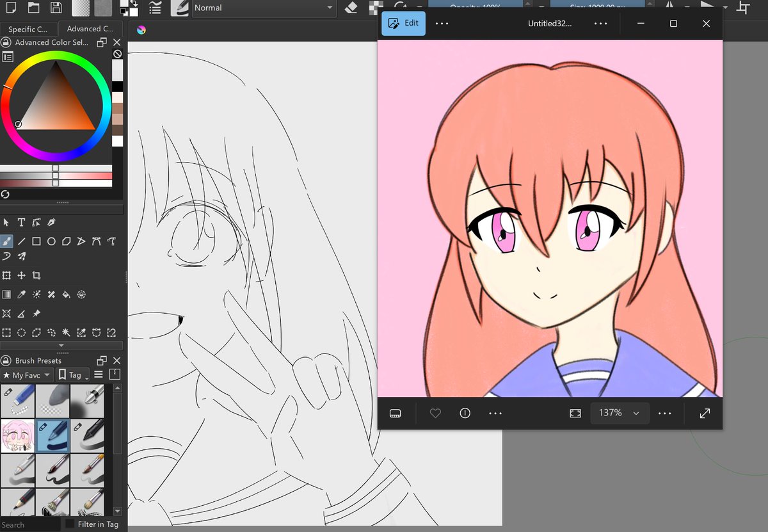The height and width of the screenshot is (532, 768).
Task: Open the brush settings editor
Action: click(x=154, y=8)
